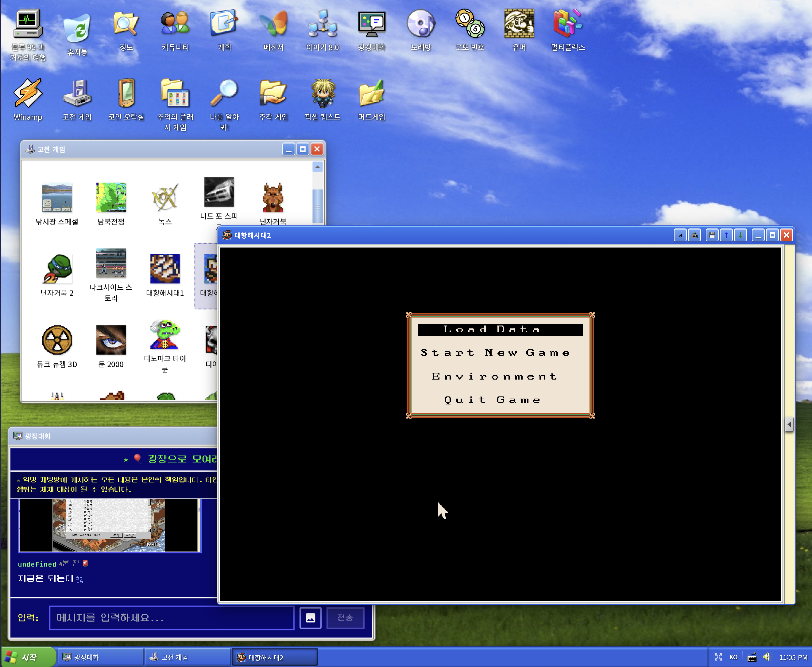Maximize the 고전 게임 window

pos(303,149)
